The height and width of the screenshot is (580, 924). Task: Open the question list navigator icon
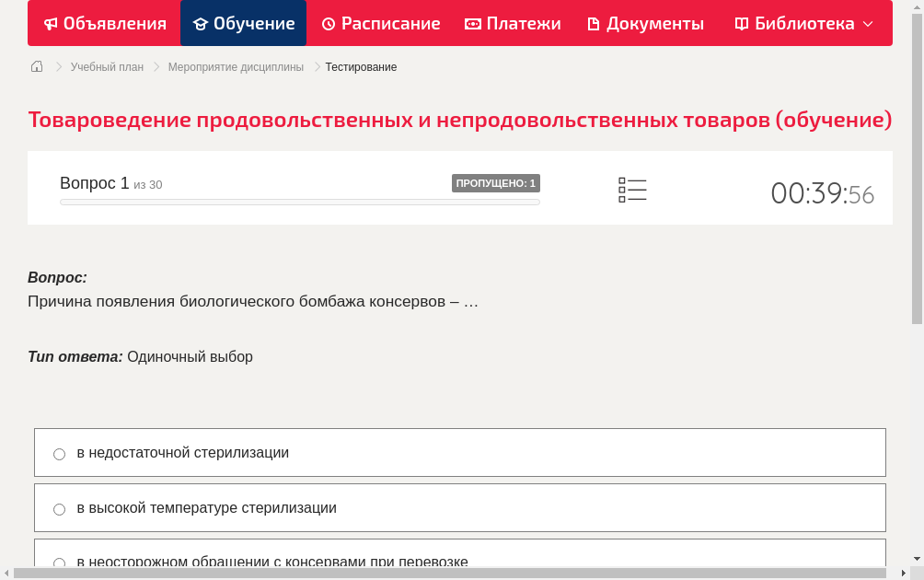[x=632, y=189]
